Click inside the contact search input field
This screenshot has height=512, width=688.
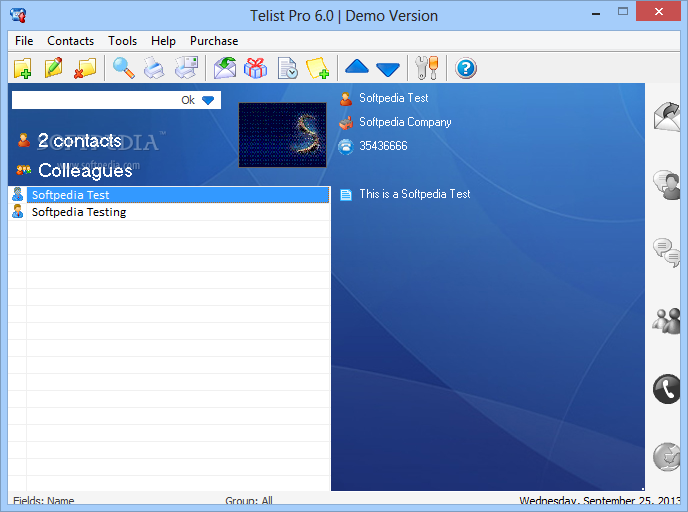click(96, 100)
